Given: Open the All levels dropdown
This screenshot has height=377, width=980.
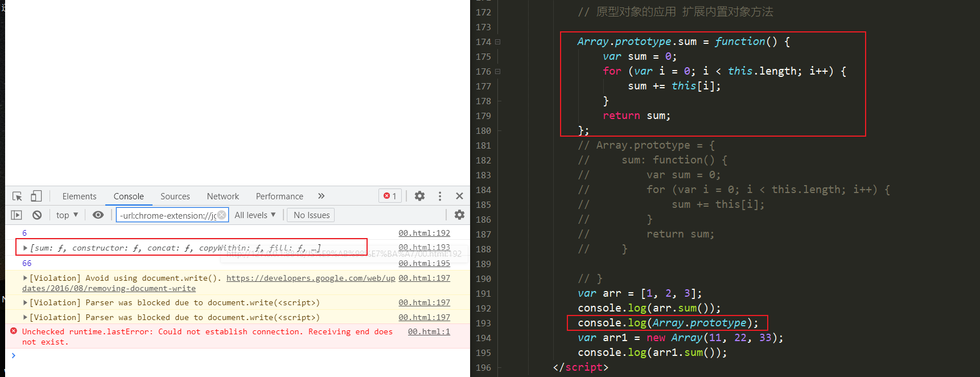Looking at the screenshot, I should click(255, 215).
